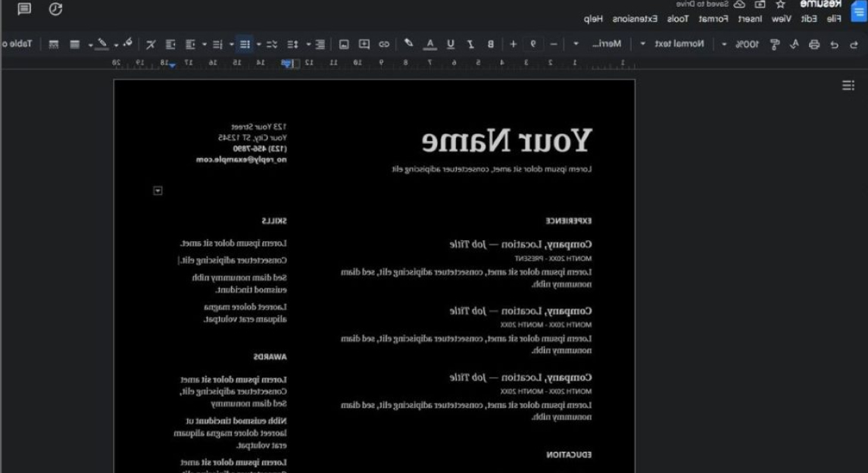Open the Merriweather font dropdown
The image size is (868, 473).
tap(600, 44)
